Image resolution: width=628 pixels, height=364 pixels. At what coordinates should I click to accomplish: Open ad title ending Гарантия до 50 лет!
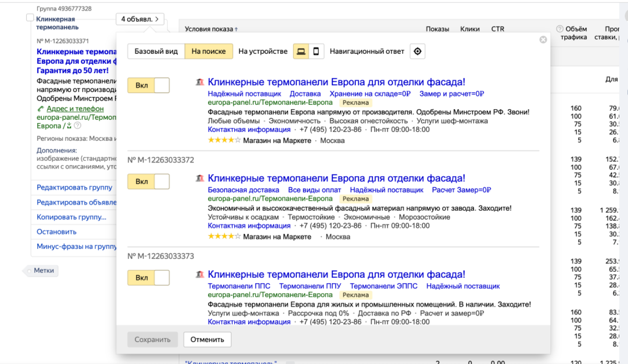[77, 61]
